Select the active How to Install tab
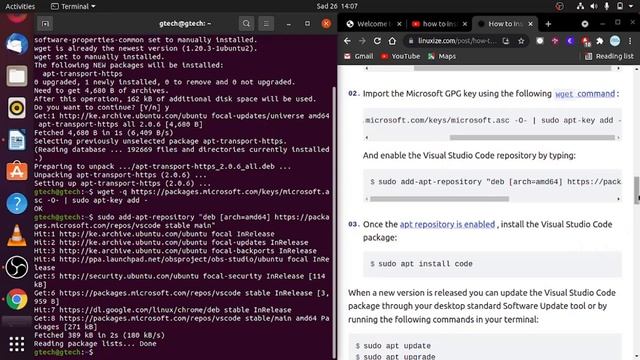 coord(504,24)
